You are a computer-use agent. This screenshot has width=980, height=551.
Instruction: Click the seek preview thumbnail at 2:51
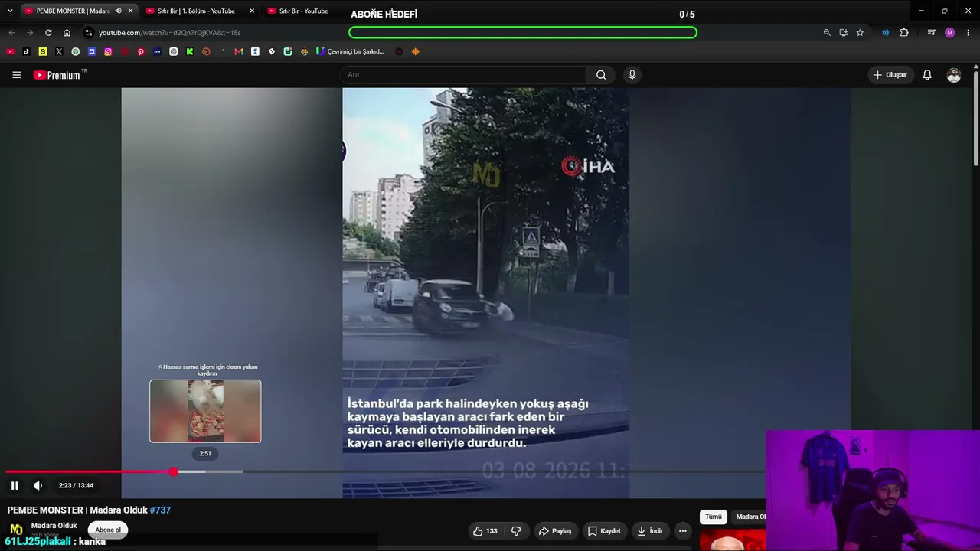(205, 411)
